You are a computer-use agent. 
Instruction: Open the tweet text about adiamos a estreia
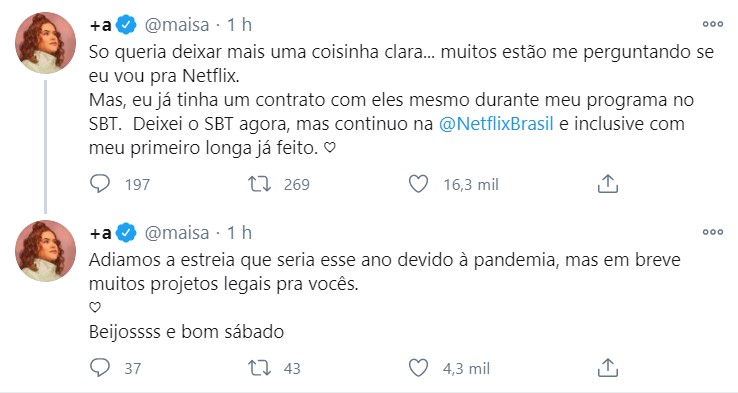tap(385, 272)
